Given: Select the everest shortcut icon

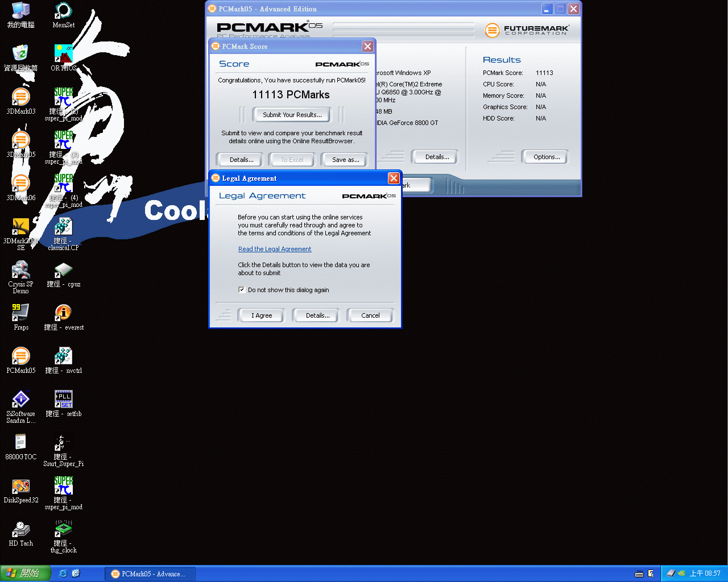Looking at the screenshot, I should (x=63, y=317).
